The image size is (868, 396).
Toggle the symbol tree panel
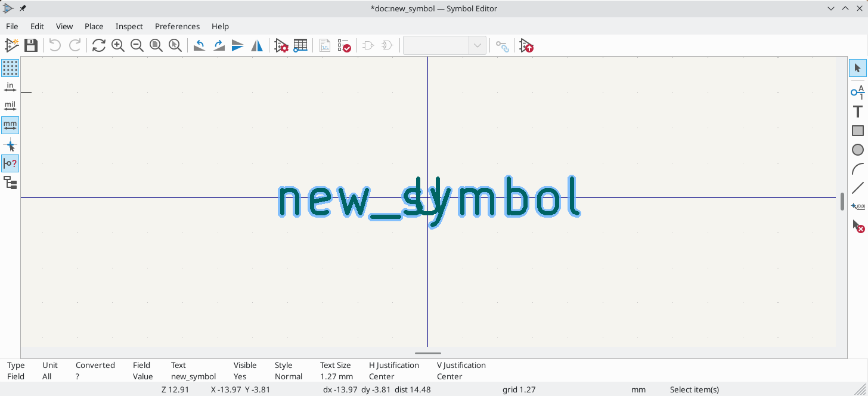10,183
